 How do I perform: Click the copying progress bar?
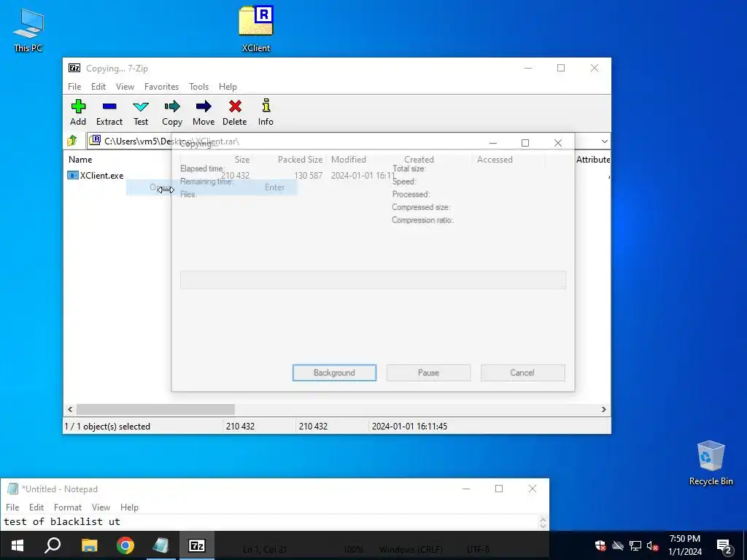coord(373,280)
